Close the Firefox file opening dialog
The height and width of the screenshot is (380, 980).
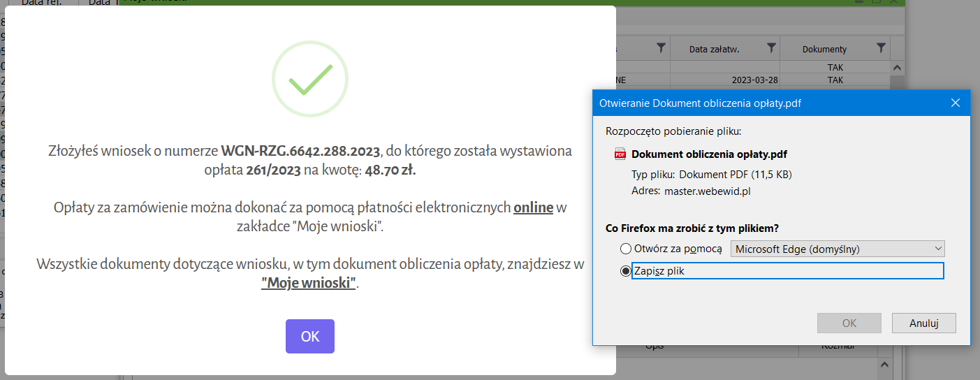(x=956, y=103)
